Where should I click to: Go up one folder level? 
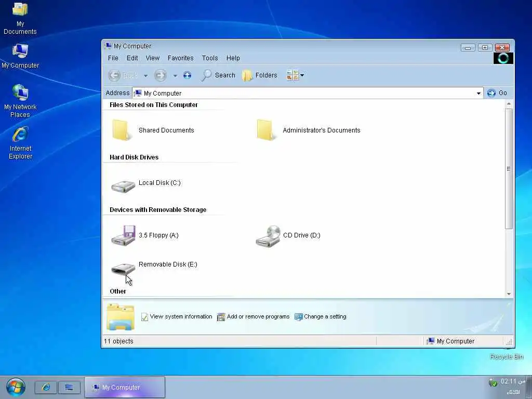[x=187, y=75]
